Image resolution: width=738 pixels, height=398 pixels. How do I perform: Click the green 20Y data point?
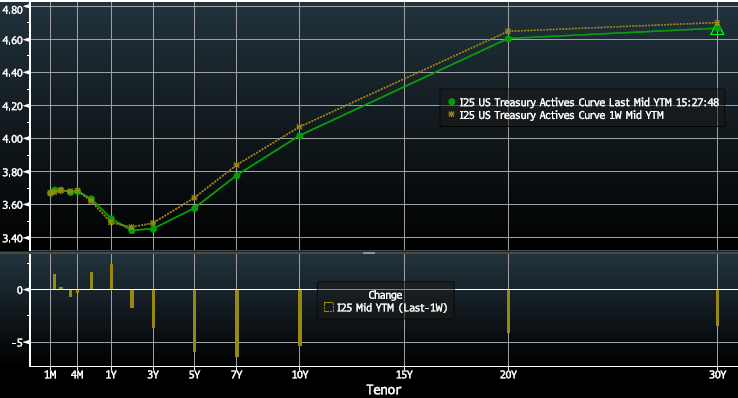click(508, 39)
